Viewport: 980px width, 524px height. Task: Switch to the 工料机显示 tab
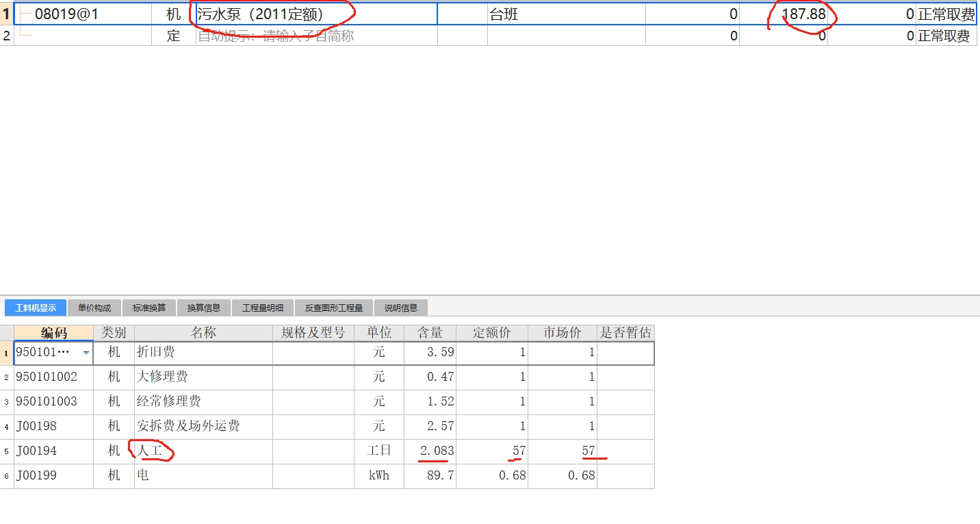[36, 308]
